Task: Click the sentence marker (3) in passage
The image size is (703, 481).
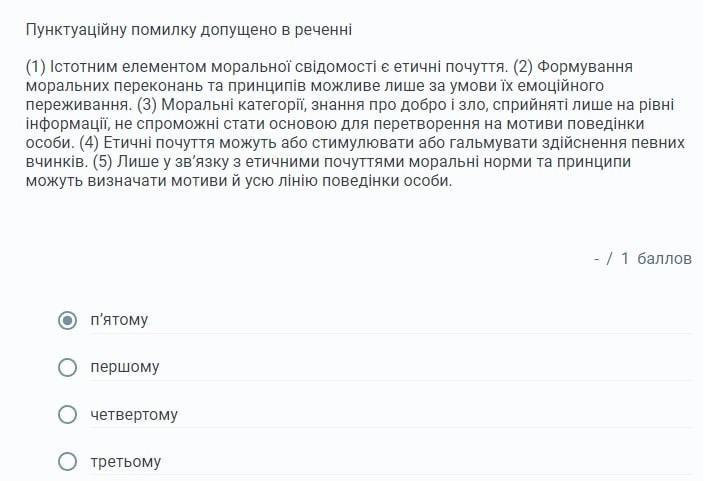Action: tap(147, 105)
